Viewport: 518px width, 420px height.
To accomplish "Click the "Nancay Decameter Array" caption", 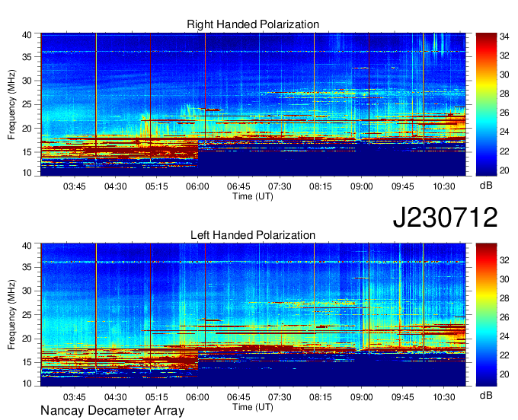I will pos(112,411).
